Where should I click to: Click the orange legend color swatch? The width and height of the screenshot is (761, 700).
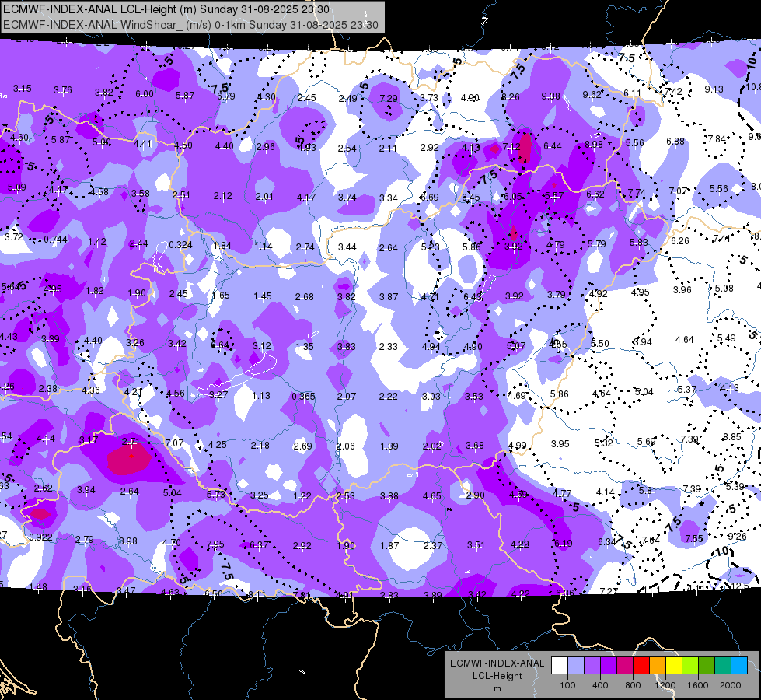click(x=658, y=666)
